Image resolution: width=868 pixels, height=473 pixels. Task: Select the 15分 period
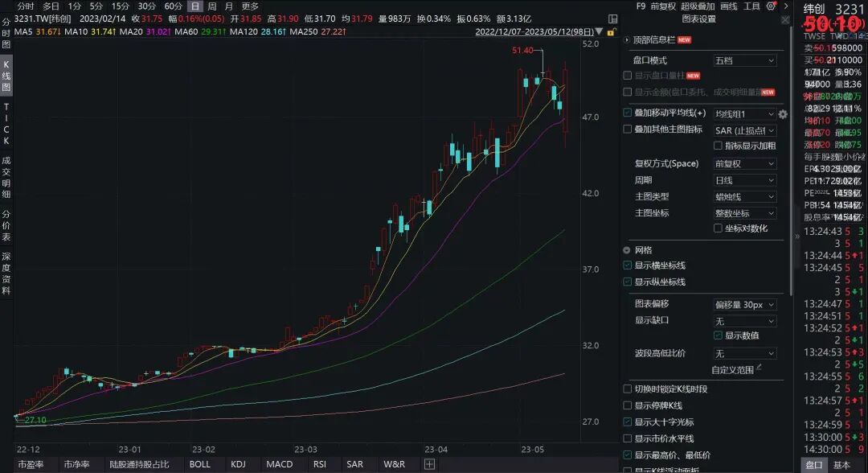120,6
